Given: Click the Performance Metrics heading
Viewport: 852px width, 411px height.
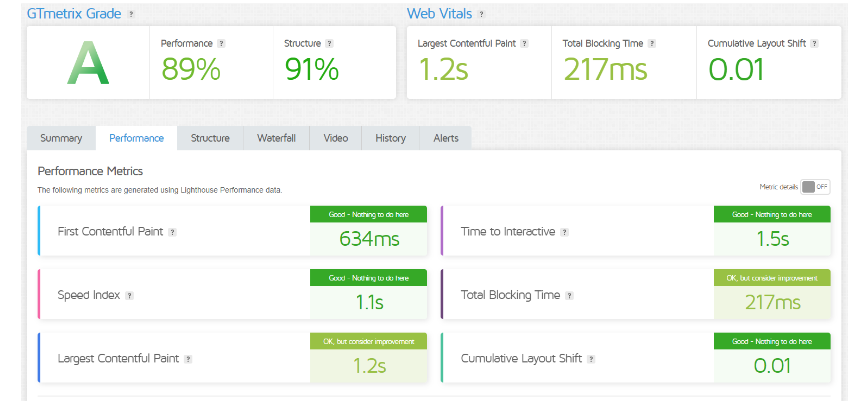Looking at the screenshot, I should pyautogui.click(x=90, y=171).
